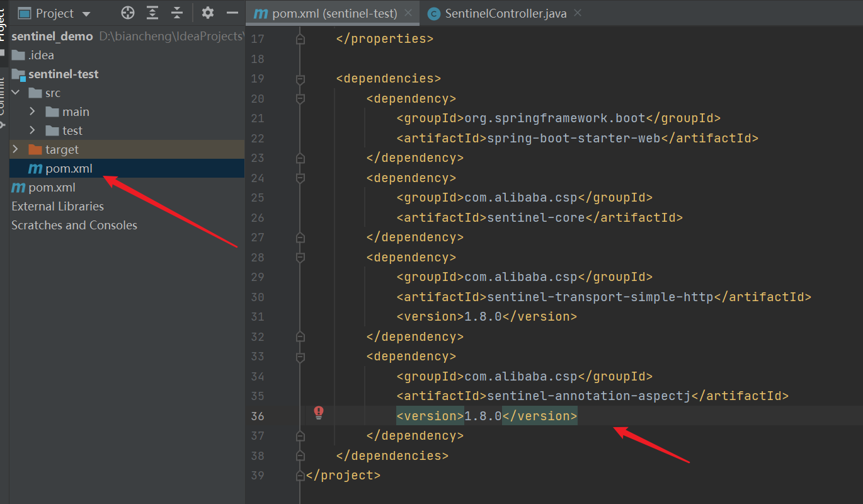Click the fold end marker at line 39
Screen dimensions: 863x504
coord(300,476)
